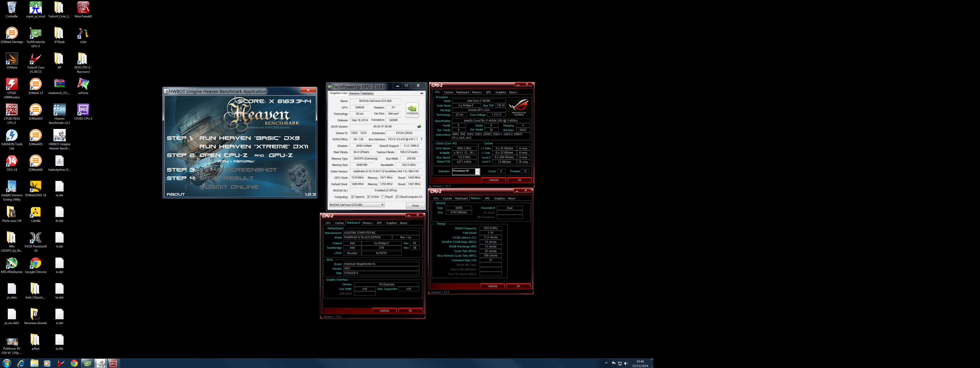
Task: Click the volume icon in system tray
Action: click(626, 363)
